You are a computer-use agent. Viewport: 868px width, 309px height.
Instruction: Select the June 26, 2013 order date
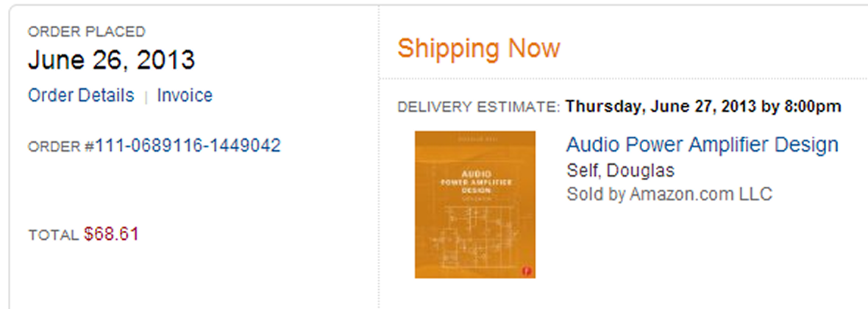tap(111, 60)
